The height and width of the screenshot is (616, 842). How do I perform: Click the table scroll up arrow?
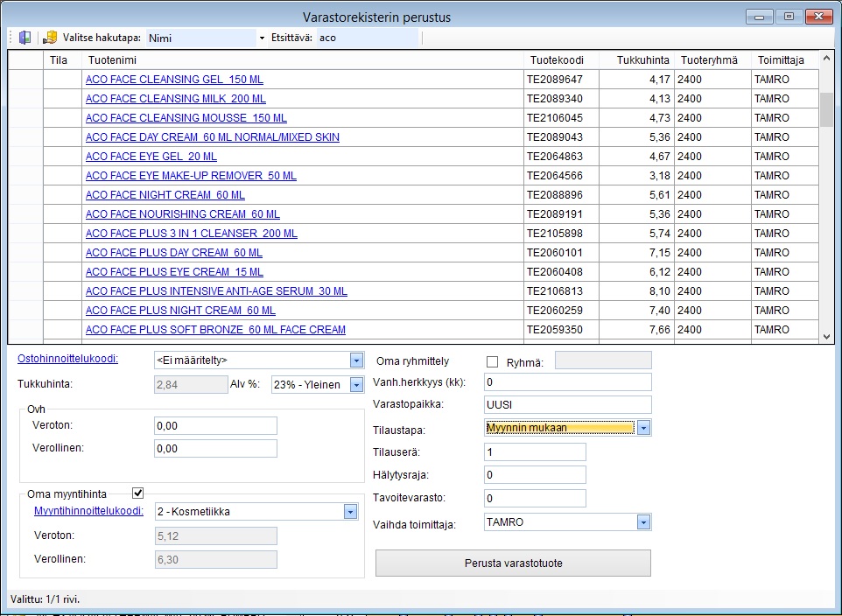[826, 58]
